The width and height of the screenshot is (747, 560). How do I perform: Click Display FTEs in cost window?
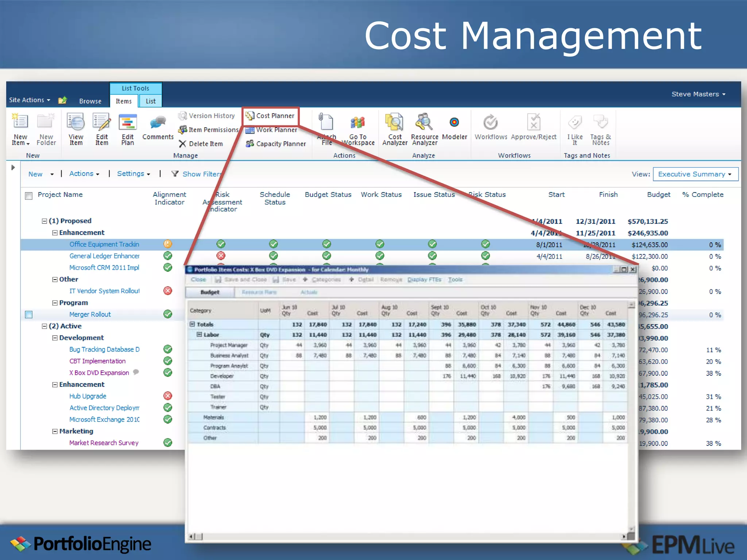(x=424, y=280)
